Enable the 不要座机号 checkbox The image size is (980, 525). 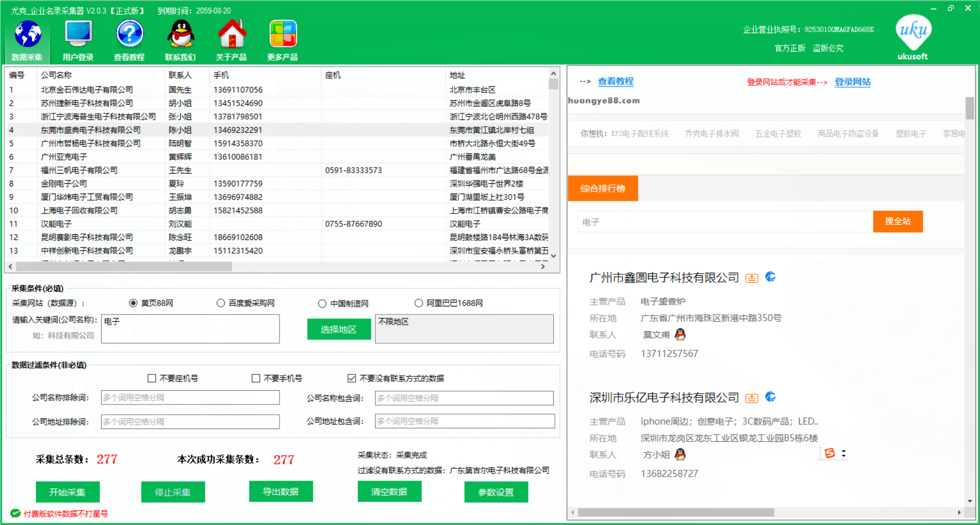tap(152, 378)
